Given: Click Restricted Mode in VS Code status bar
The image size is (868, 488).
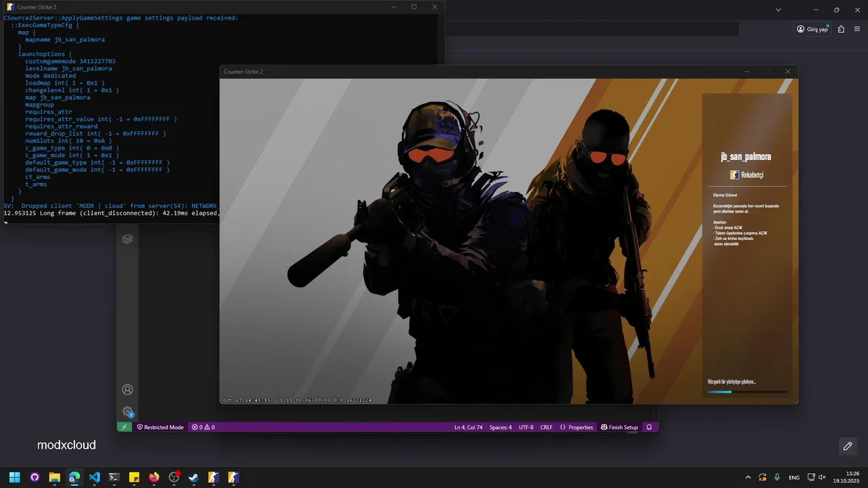Looking at the screenshot, I should [160, 427].
